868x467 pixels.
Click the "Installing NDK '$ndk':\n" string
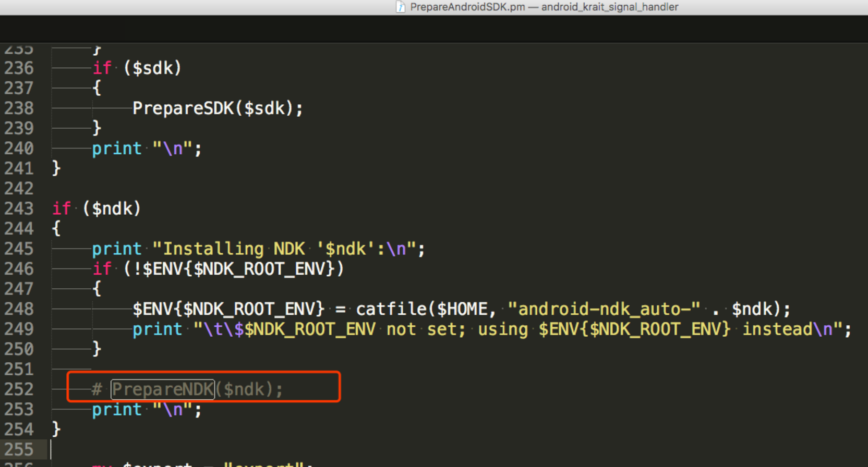pos(284,249)
